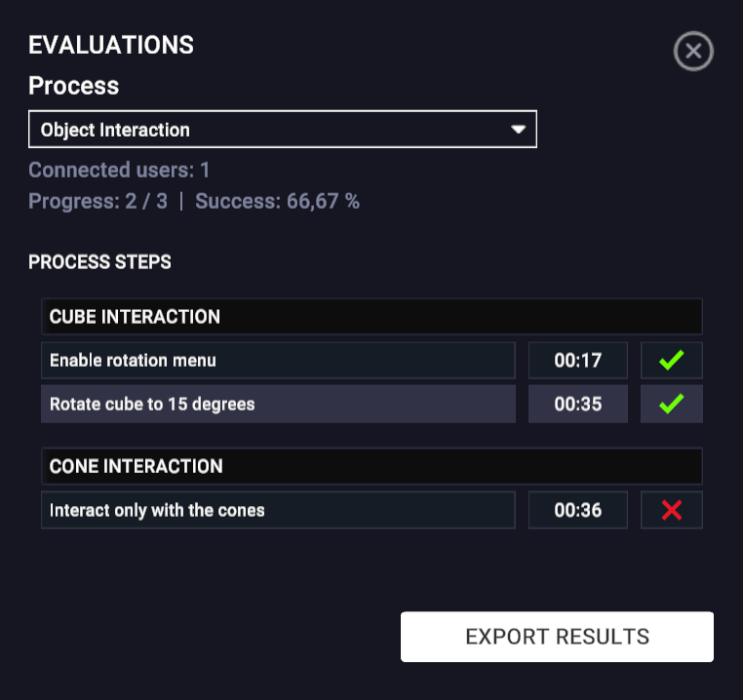743x700 pixels.
Task: Click the green checkmark for Enable rotation menu
Action: [x=671, y=361]
